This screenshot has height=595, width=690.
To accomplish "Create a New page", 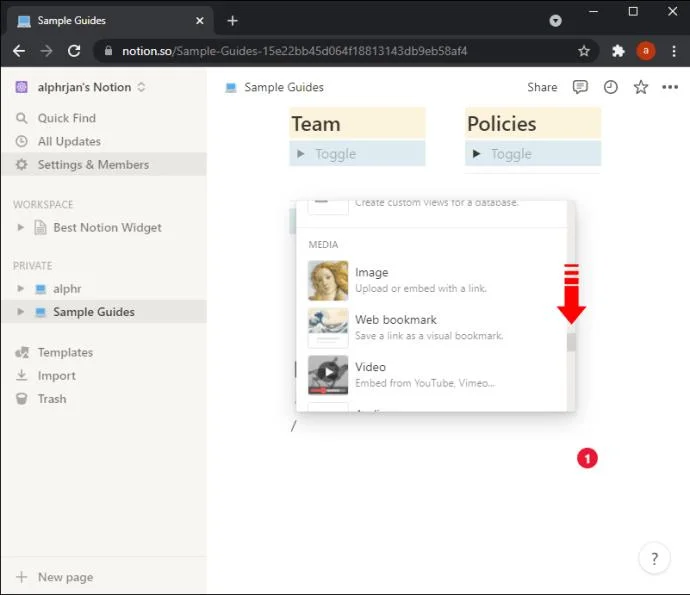I will pos(104,577).
